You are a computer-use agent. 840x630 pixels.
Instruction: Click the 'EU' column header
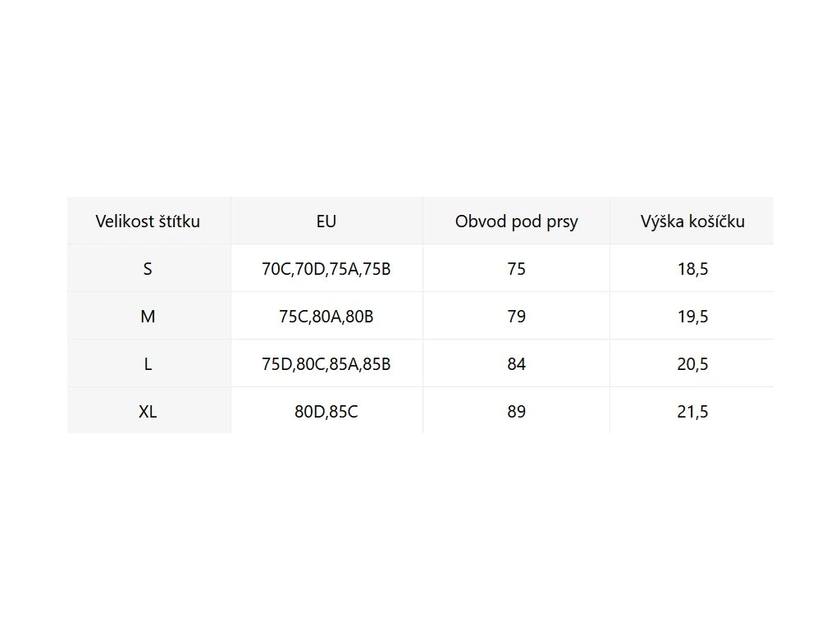326,221
